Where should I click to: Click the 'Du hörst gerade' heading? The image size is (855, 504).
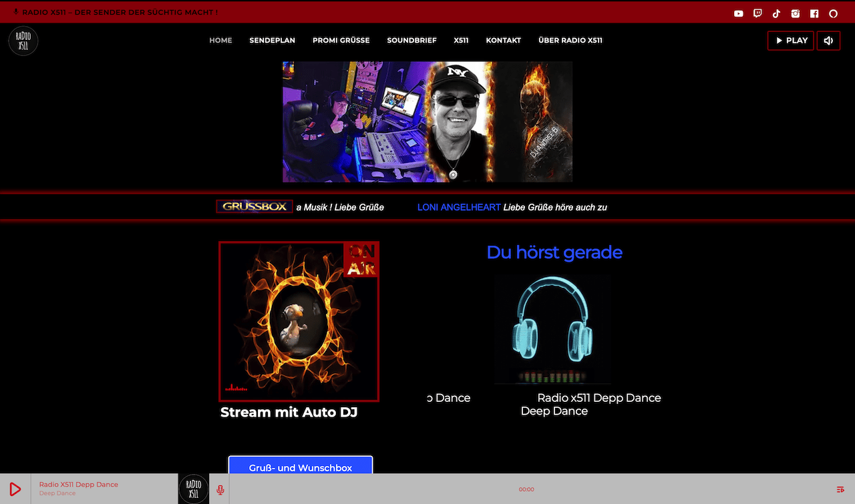[554, 252]
